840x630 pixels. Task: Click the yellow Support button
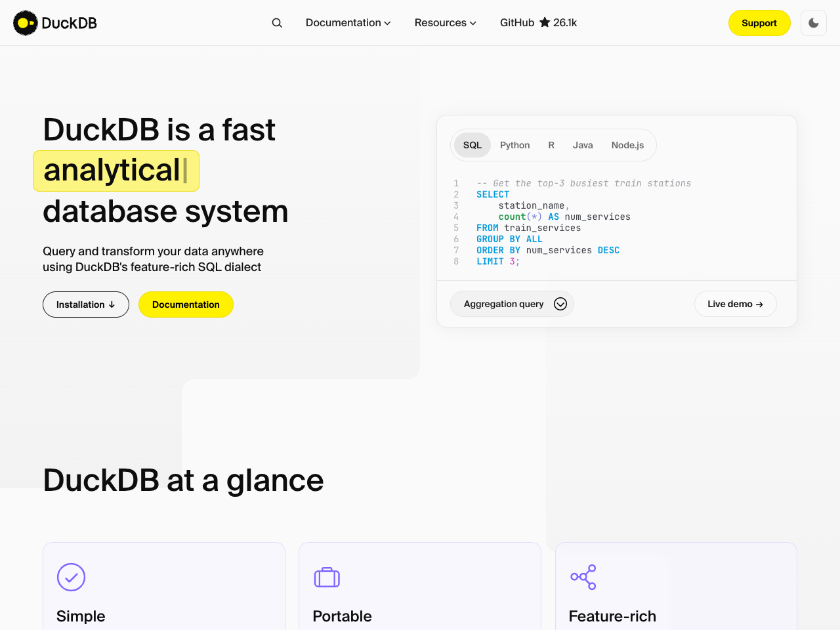(x=759, y=23)
